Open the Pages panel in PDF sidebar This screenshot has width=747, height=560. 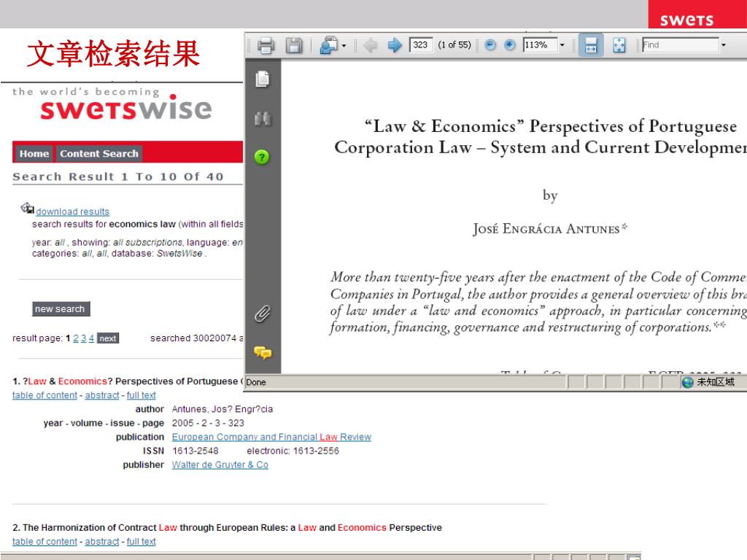pyautogui.click(x=262, y=79)
